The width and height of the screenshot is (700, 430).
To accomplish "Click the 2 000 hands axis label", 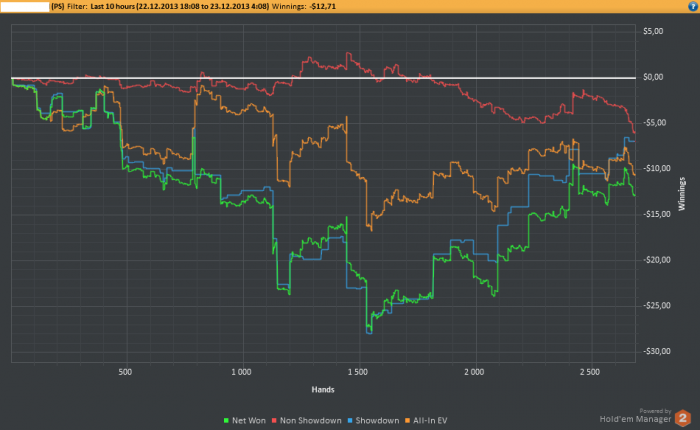I will pyautogui.click(x=474, y=372).
